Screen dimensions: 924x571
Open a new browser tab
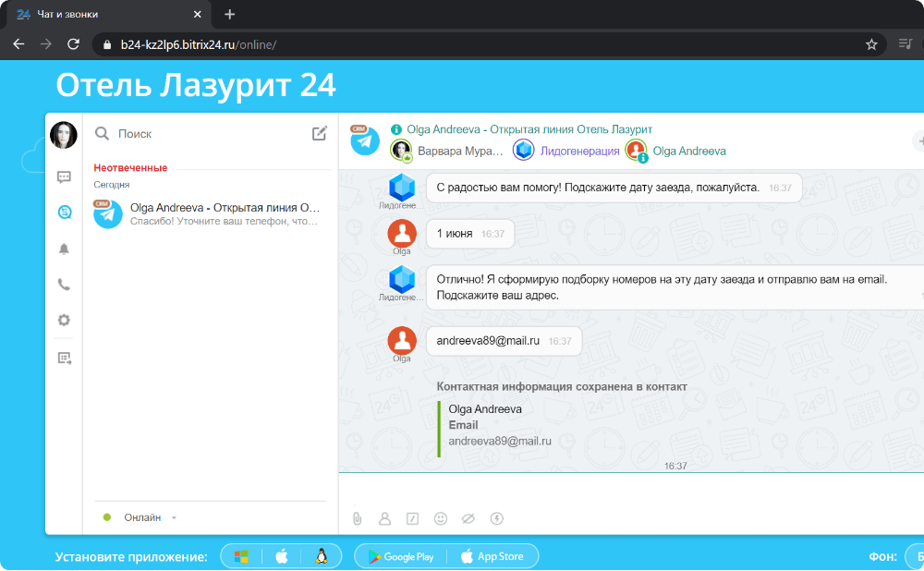pos(230,14)
